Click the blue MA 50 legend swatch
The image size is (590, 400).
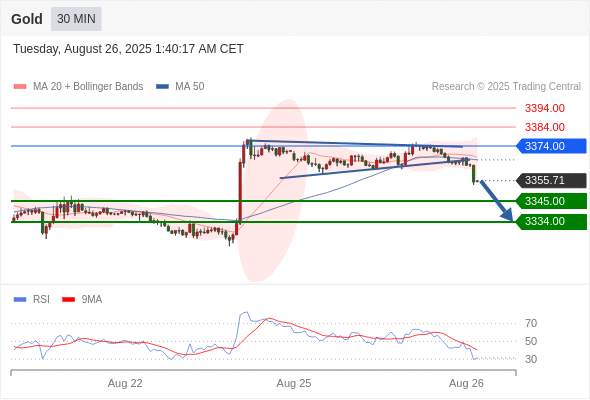pos(162,87)
